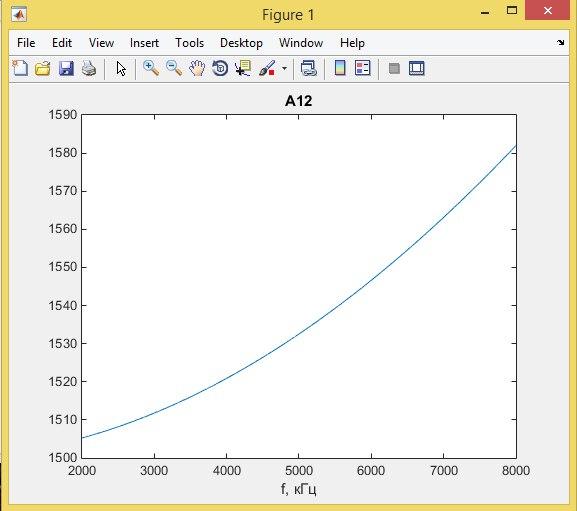Activate the Data Cursor tool
577x511 pixels.
click(243, 68)
